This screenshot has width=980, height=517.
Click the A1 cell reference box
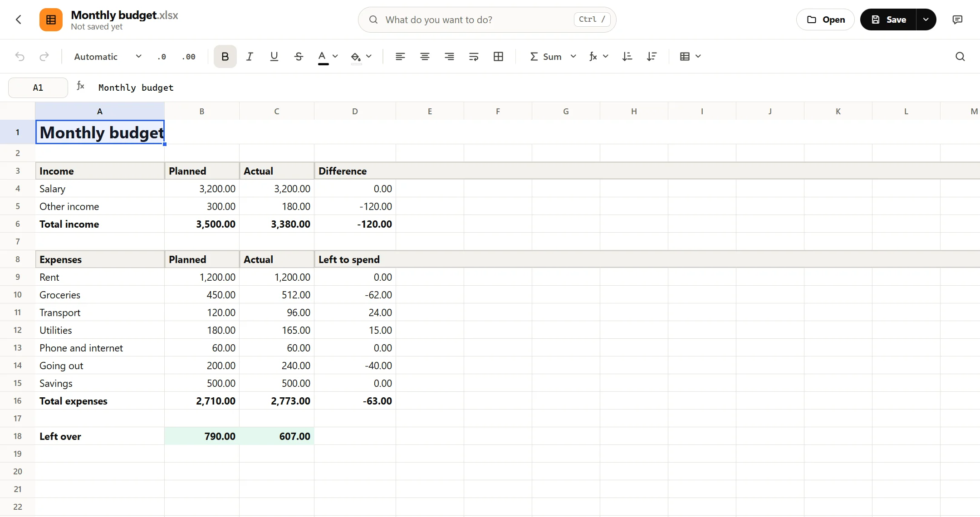tap(38, 88)
